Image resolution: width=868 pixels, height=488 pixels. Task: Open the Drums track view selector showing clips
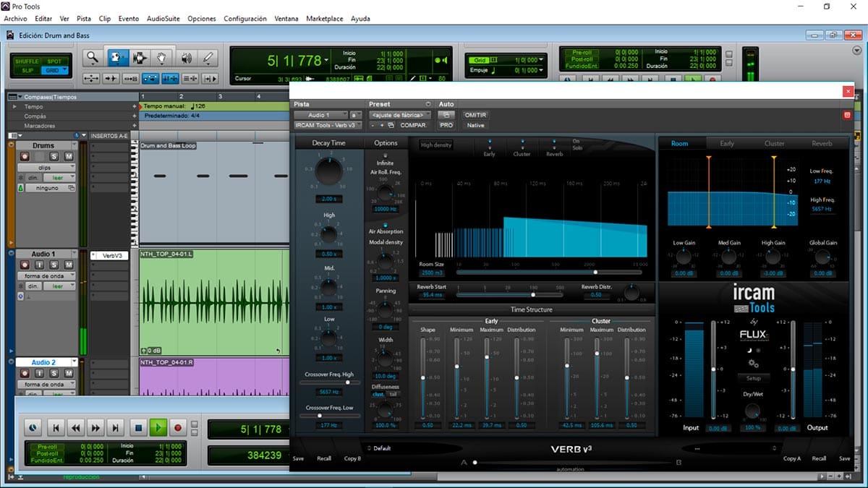46,167
